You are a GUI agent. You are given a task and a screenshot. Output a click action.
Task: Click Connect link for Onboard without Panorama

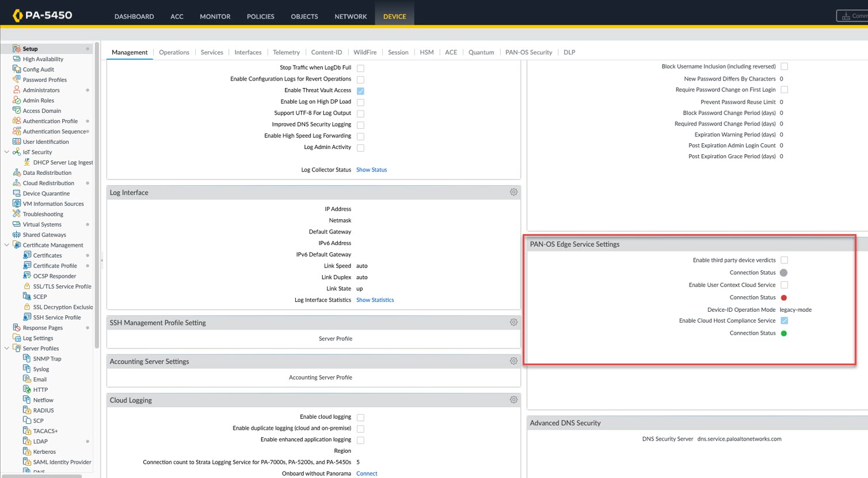click(367, 474)
